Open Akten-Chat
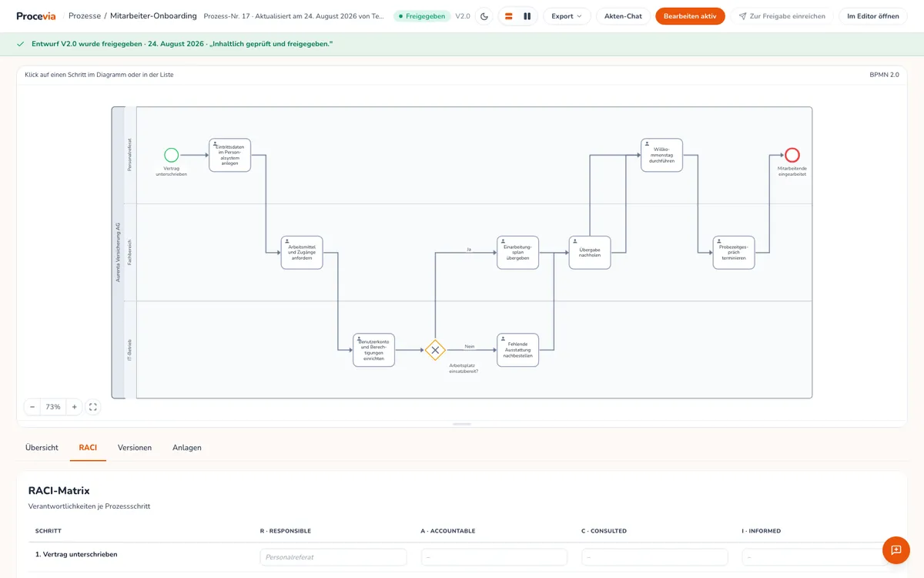 pyautogui.click(x=623, y=16)
